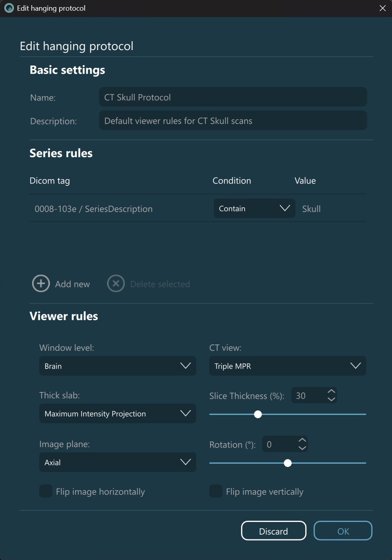Click the app logo in title bar
The image size is (392, 560).
tap(9, 8)
